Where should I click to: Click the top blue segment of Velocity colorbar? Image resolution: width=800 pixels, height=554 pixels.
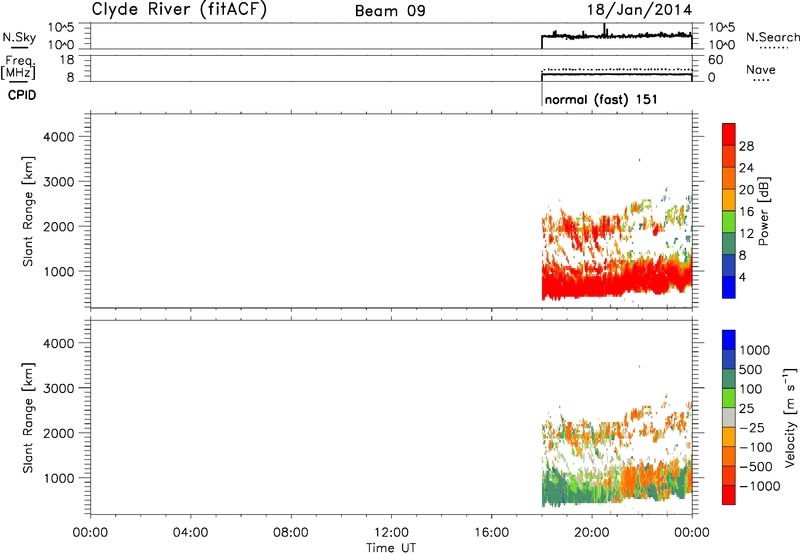[729, 340]
